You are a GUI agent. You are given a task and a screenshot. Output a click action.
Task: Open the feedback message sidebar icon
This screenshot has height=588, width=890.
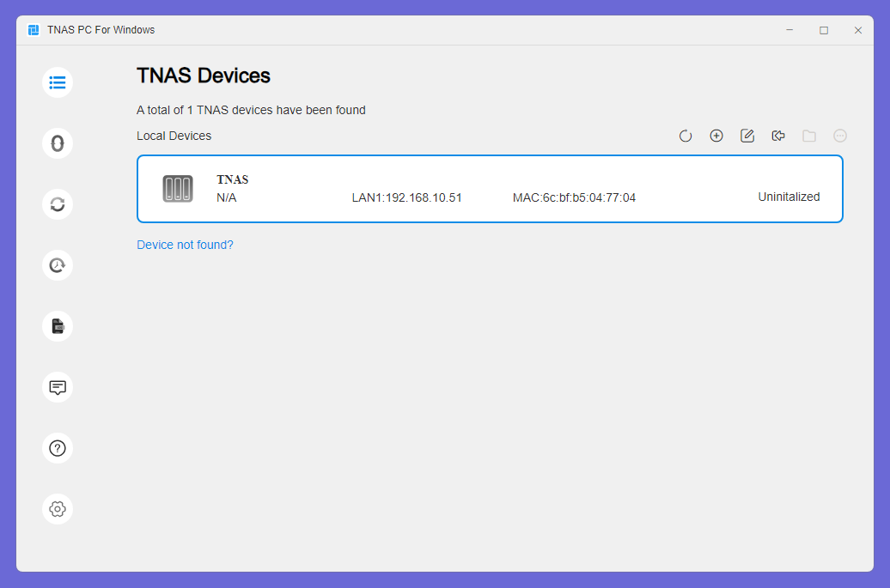pos(58,387)
